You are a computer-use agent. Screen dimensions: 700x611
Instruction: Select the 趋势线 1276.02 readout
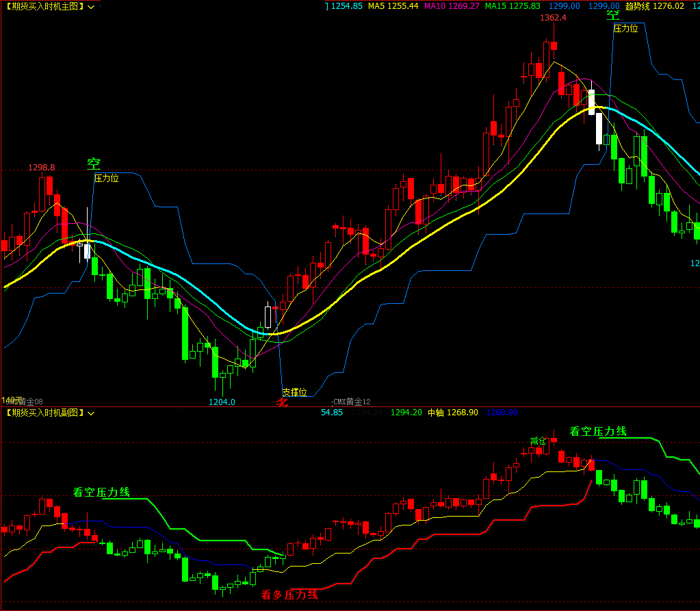[x=655, y=6]
